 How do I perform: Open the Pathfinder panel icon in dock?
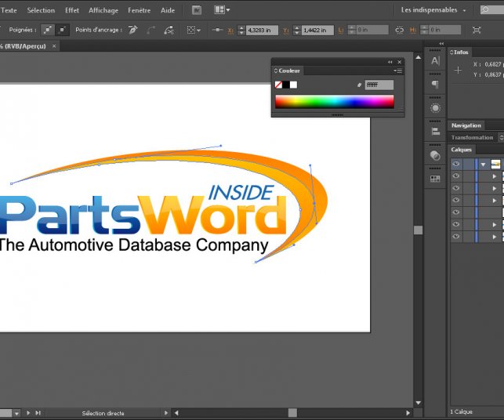tap(436, 155)
